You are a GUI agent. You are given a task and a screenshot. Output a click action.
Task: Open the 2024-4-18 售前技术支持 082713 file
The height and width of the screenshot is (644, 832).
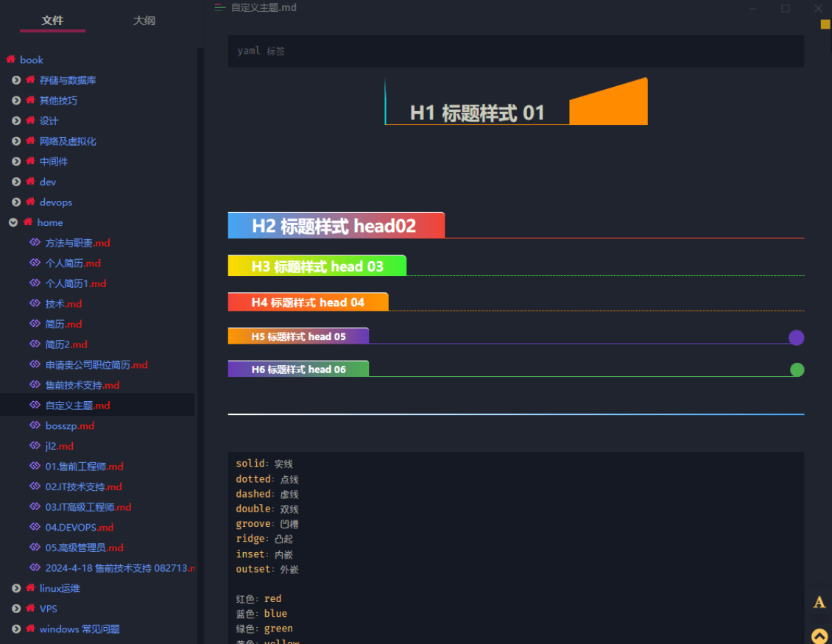(120, 569)
